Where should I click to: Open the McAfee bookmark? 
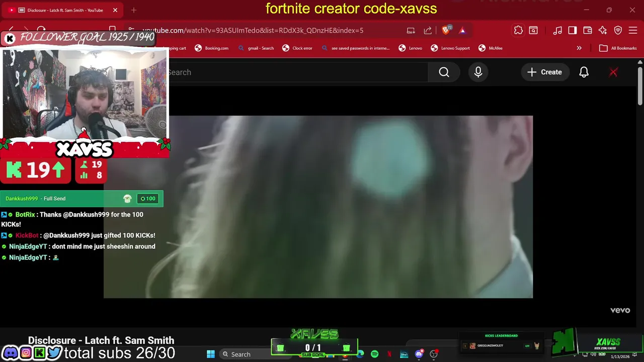tap(491, 48)
